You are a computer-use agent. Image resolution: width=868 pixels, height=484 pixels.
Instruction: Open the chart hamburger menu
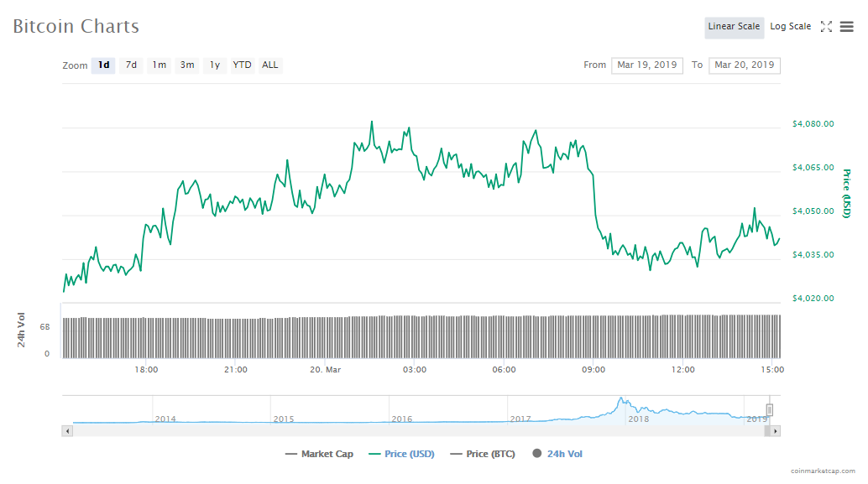pos(846,27)
